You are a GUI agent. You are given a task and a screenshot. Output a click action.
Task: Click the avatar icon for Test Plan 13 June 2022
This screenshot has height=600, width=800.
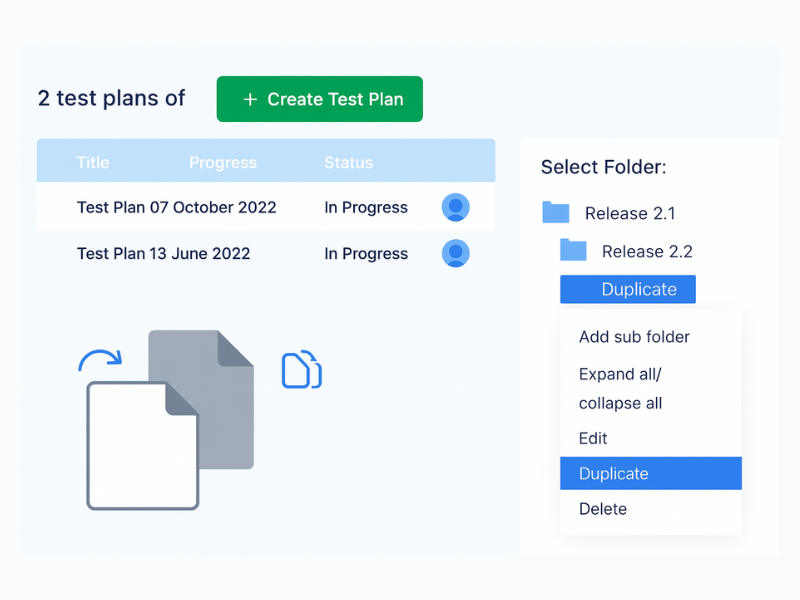(455, 253)
